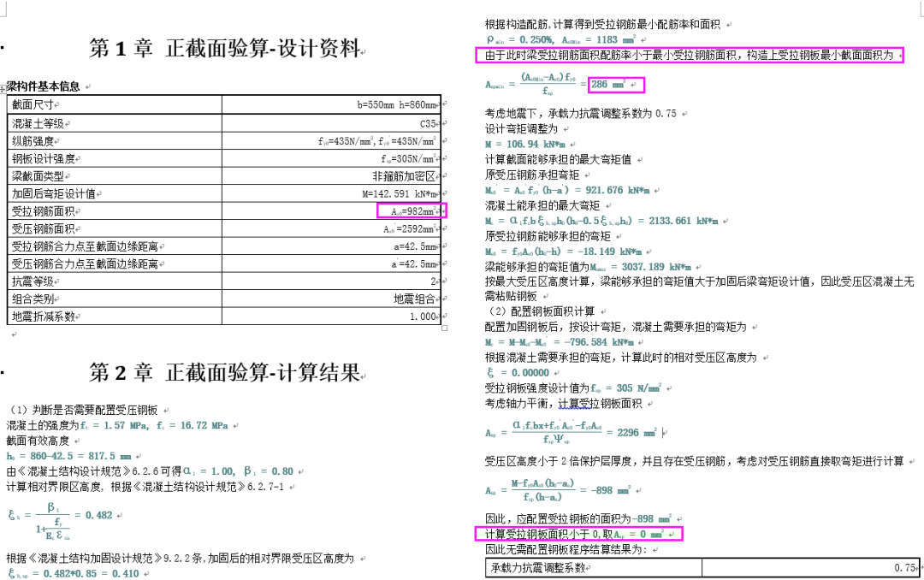Click the line 根据构造配筋,计算得到受拉钢筋最小配筋率和面积
The height and width of the screenshot is (580, 924).
(602, 25)
